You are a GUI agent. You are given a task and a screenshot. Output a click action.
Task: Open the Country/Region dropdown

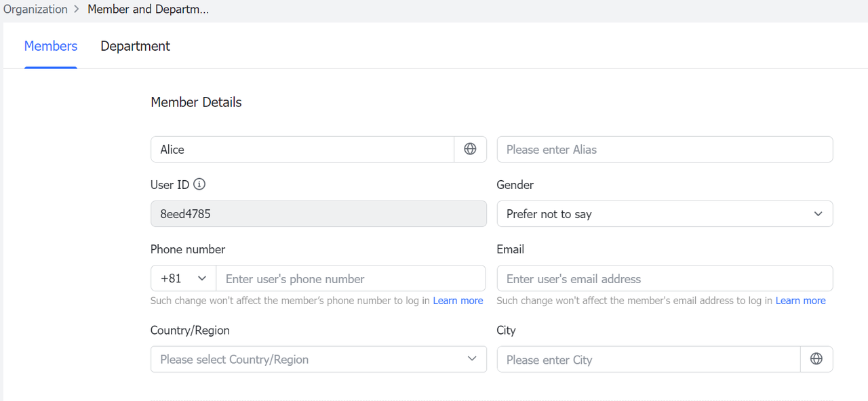pyautogui.click(x=318, y=359)
